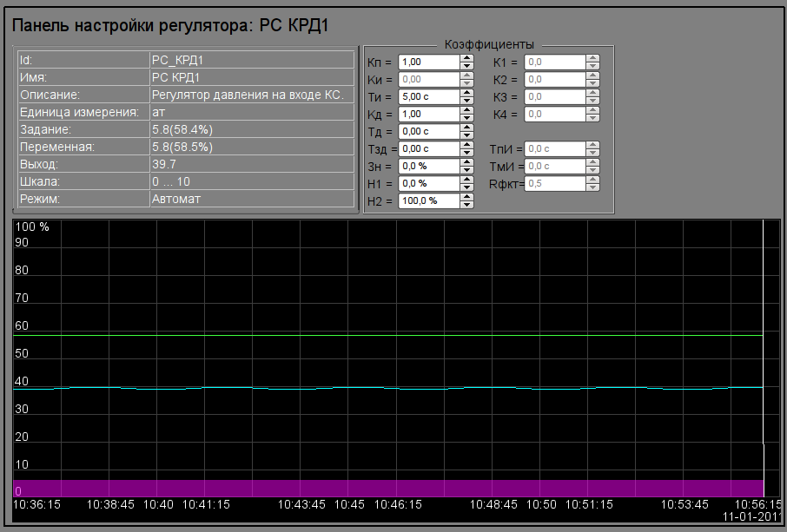
Task: Click the disabled К1 field
Action: click(x=554, y=62)
